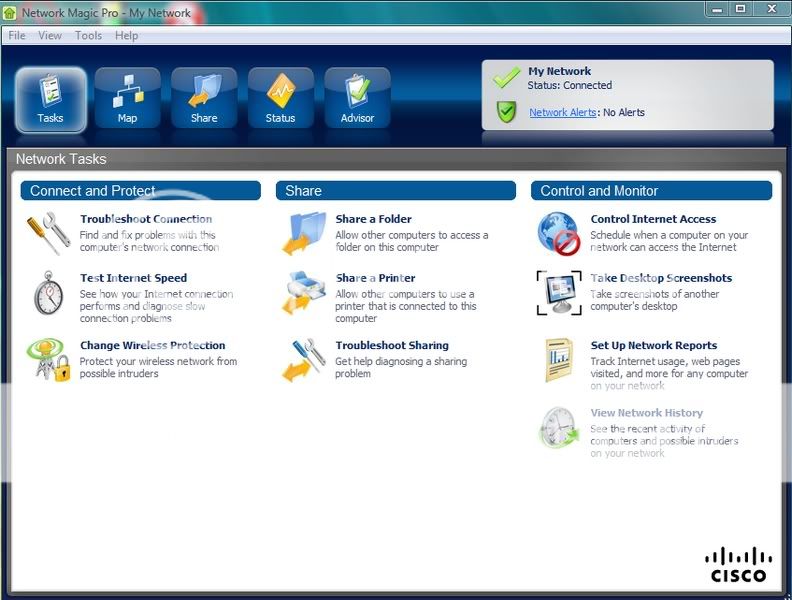Open the Share toolbar section
792x600 pixels.
(204, 100)
